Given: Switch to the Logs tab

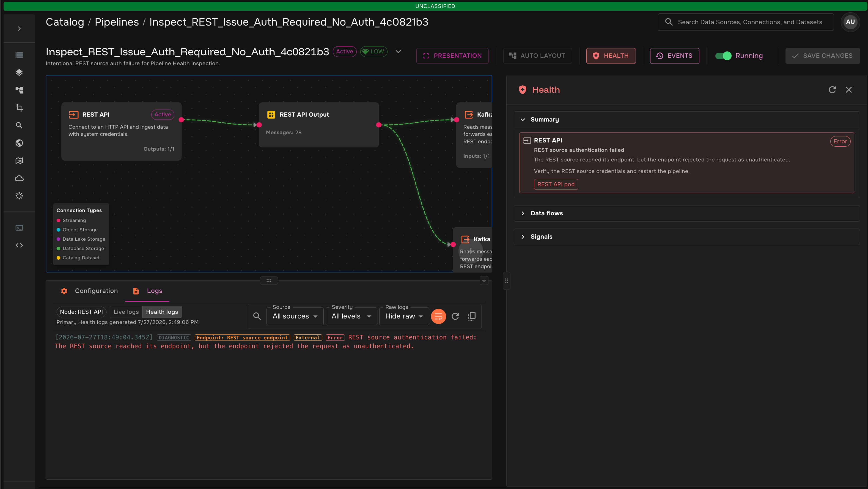Looking at the screenshot, I should [x=147, y=291].
